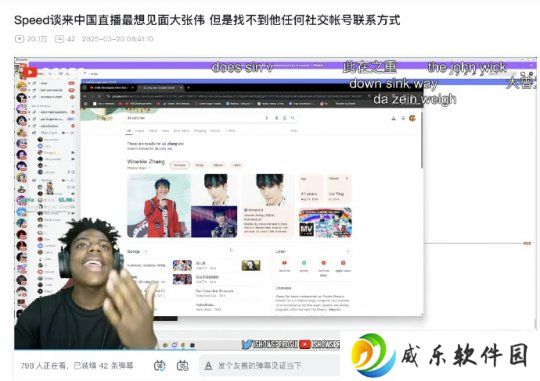The image size is (540, 381).
Task: Click the Songs chip beside Overview
Action: 200,165
